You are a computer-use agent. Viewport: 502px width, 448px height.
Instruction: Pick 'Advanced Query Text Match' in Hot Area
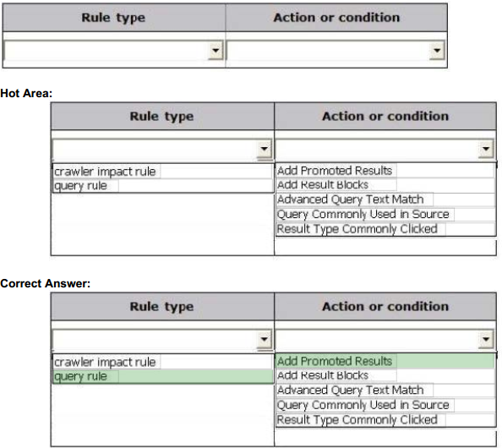tap(385, 199)
